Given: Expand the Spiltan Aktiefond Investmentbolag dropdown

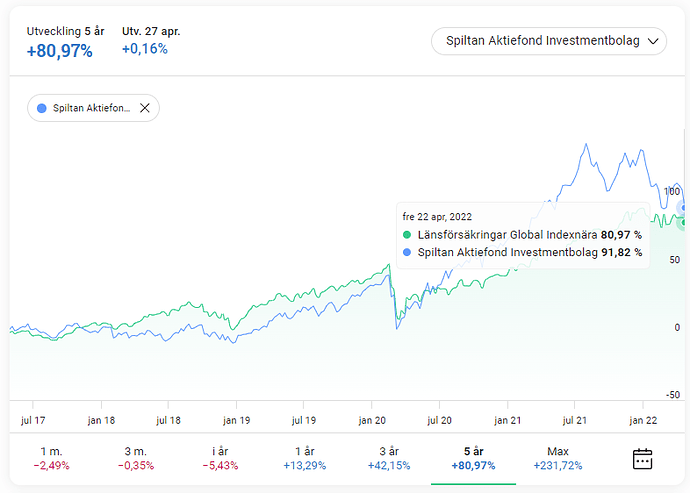Looking at the screenshot, I should tap(548, 41).
